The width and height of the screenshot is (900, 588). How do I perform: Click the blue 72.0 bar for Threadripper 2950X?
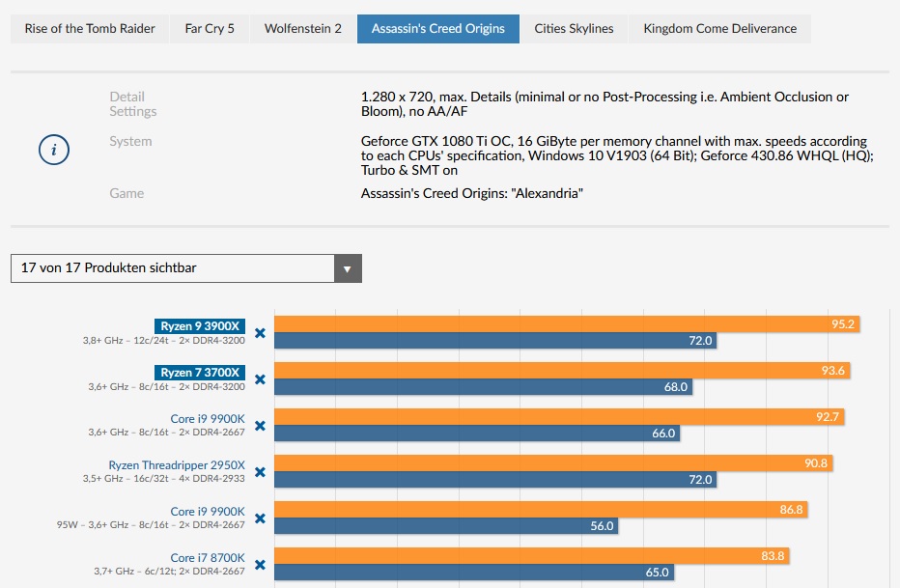[495, 480]
